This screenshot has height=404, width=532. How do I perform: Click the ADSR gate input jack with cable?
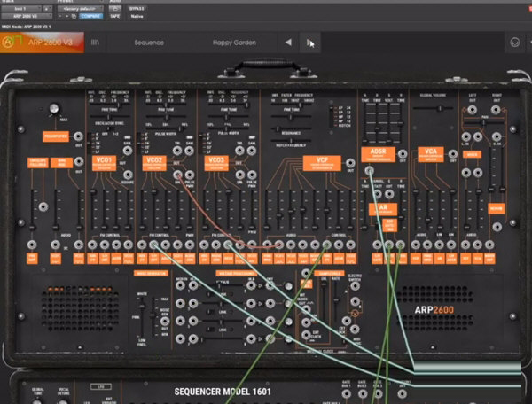click(x=370, y=170)
